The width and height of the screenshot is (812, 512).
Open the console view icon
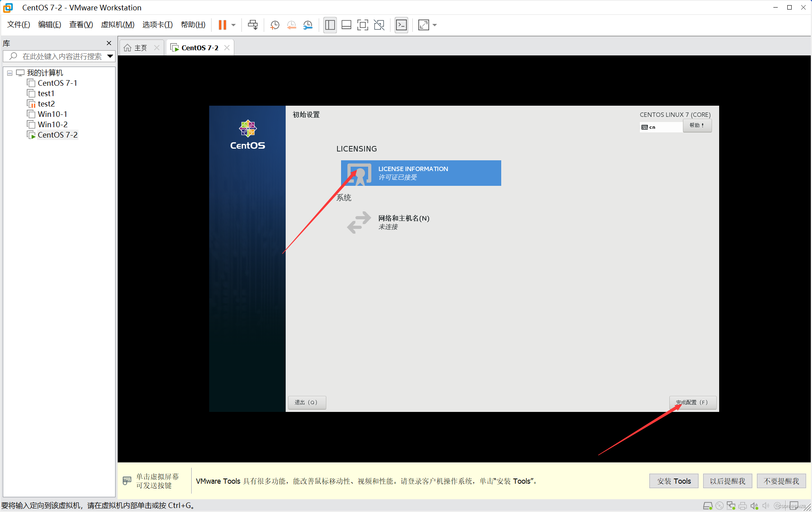click(401, 25)
